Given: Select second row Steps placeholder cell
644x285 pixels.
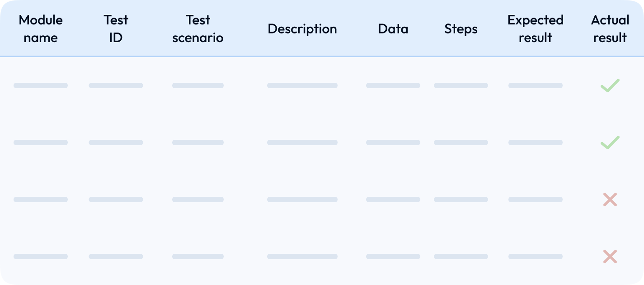Looking at the screenshot, I should coord(461,142).
